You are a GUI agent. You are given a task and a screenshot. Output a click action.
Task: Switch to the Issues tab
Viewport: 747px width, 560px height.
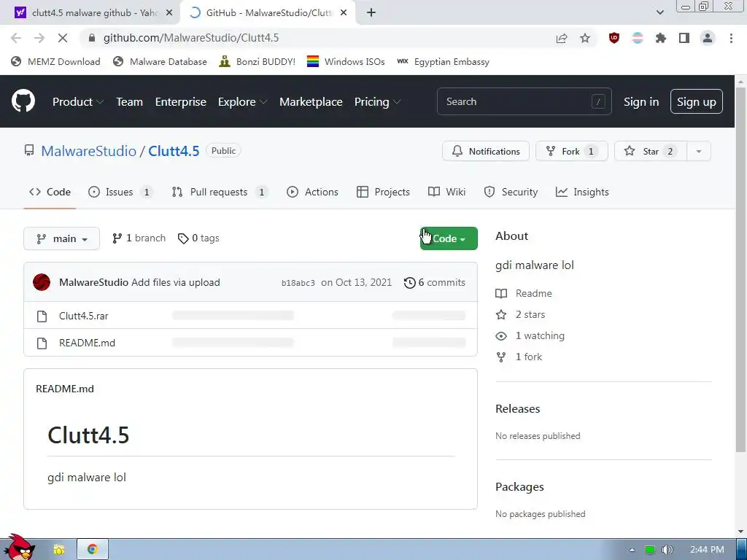tap(120, 192)
